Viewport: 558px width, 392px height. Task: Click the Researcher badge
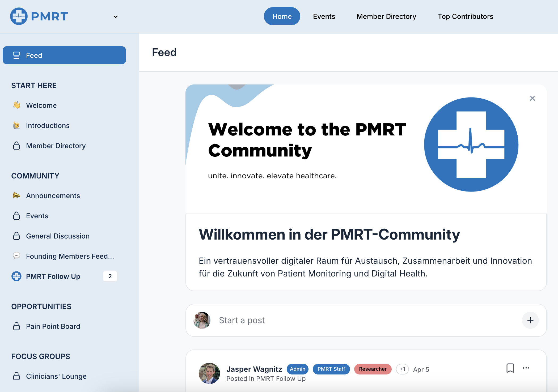click(x=373, y=369)
